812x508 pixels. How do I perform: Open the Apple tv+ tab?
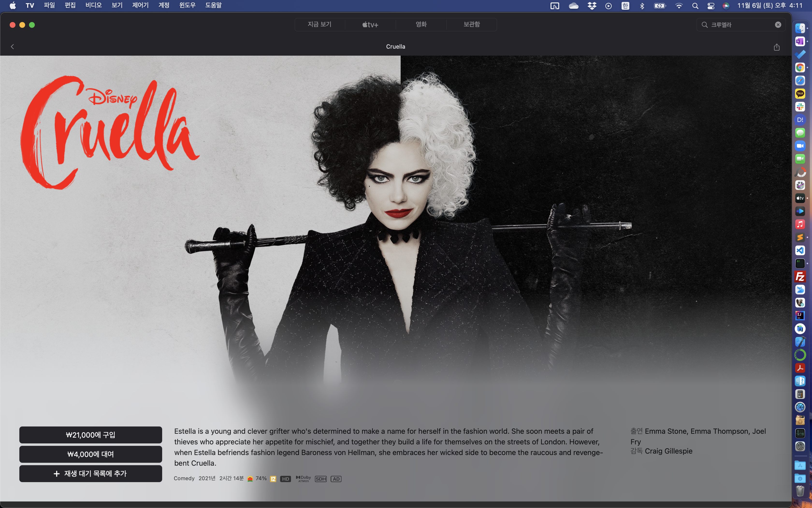point(370,24)
